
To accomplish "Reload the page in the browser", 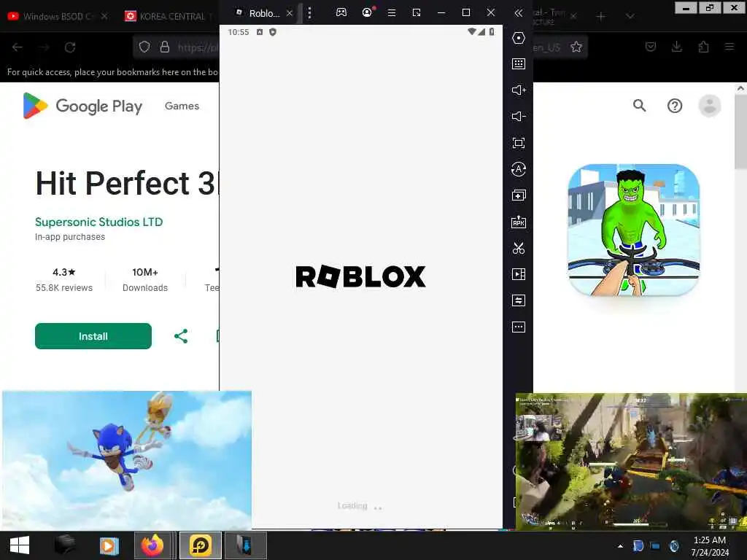I will coord(70,47).
